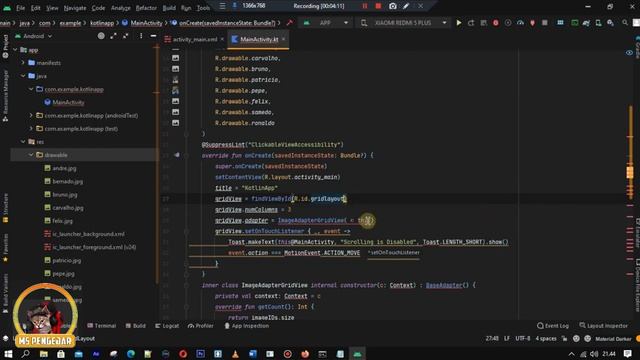Collapse the com.example.kotlinapp package
Viewport: 640px width, 360px height.
tap(31, 89)
